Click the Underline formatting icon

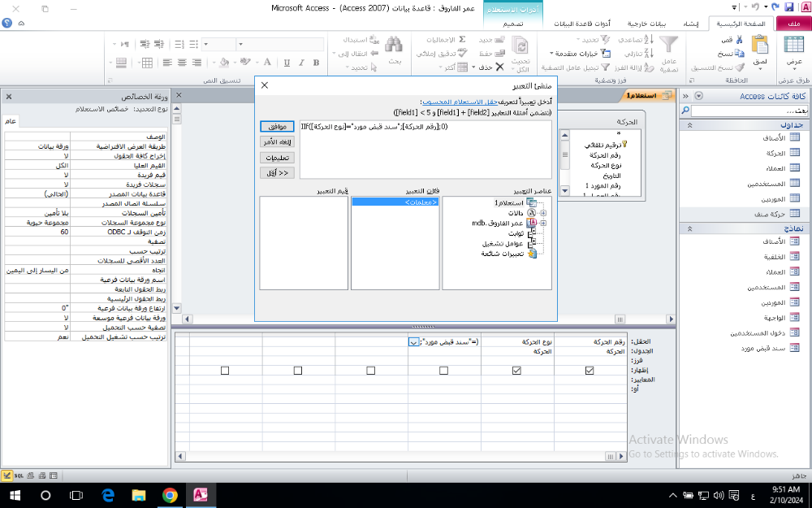point(287,63)
